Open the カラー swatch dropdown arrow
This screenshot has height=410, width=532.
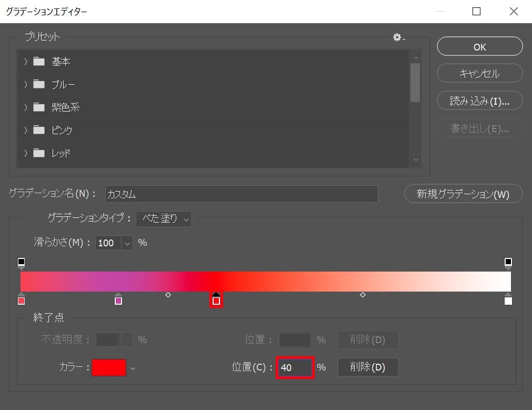click(x=133, y=368)
